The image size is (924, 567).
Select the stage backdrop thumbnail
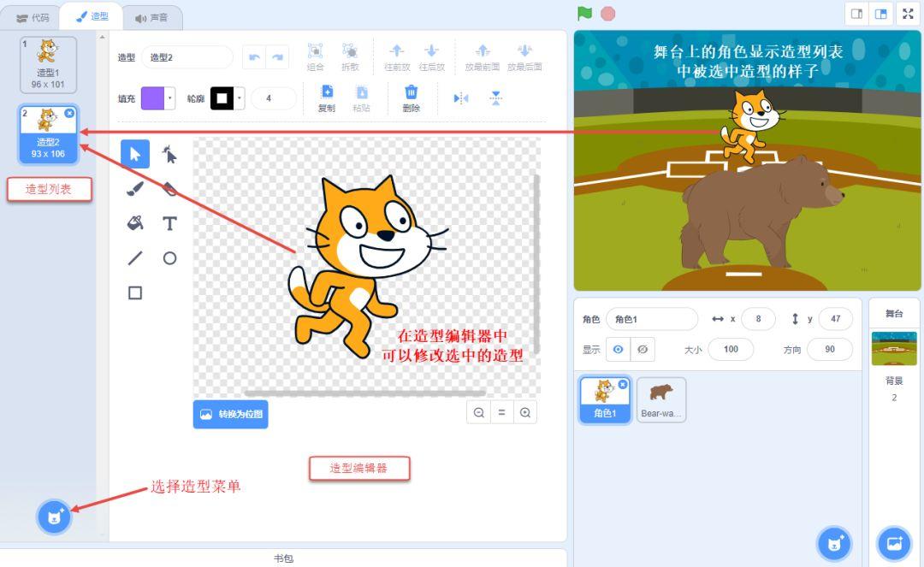(x=894, y=349)
